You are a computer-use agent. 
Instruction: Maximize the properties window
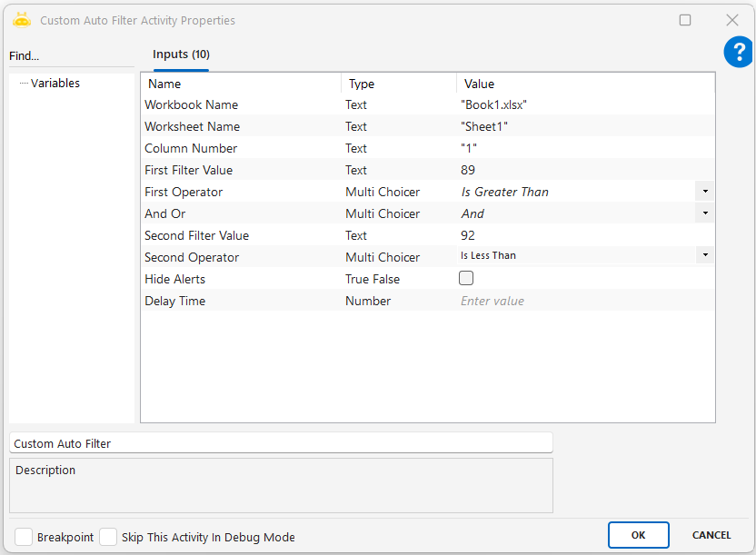[685, 20]
